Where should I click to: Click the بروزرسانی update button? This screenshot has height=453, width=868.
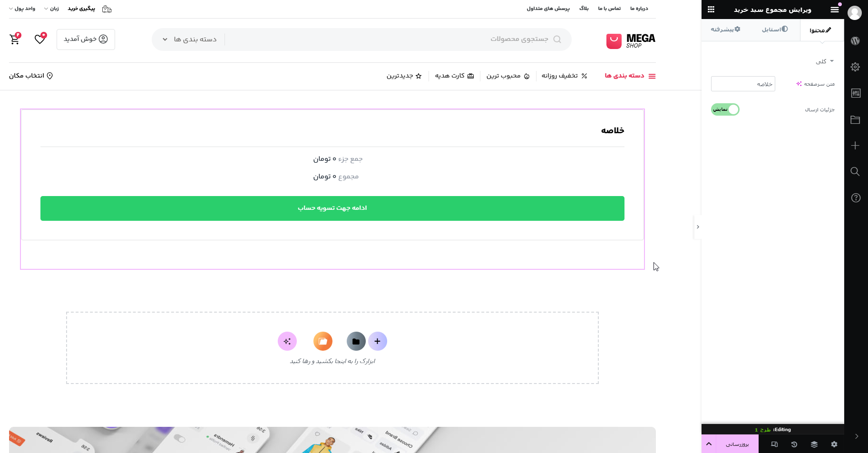(x=737, y=444)
